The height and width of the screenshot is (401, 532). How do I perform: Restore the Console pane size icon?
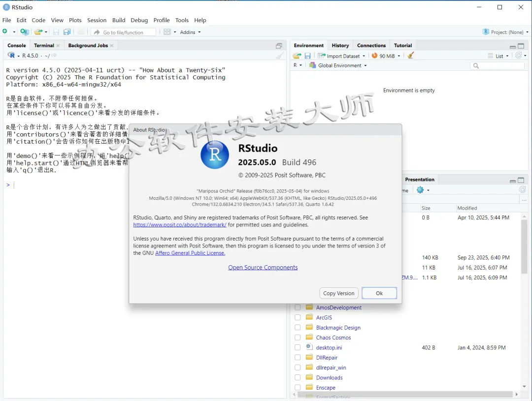click(x=279, y=46)
